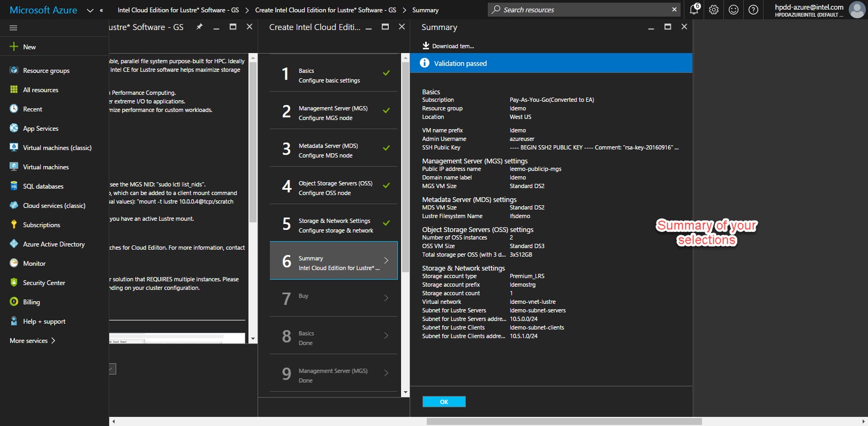
Task: Select step 1 Basics
Action: coord(334,73)
